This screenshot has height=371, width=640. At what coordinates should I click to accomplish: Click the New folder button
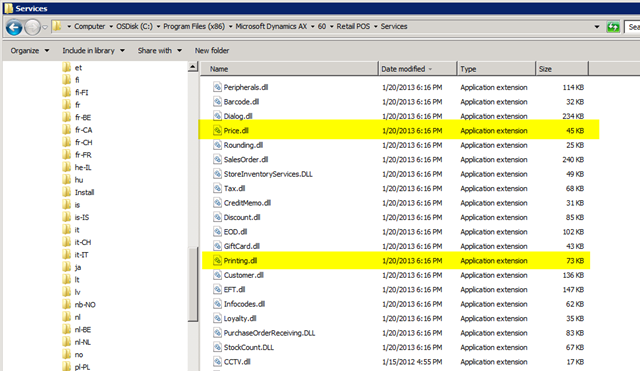pos(212,51)
